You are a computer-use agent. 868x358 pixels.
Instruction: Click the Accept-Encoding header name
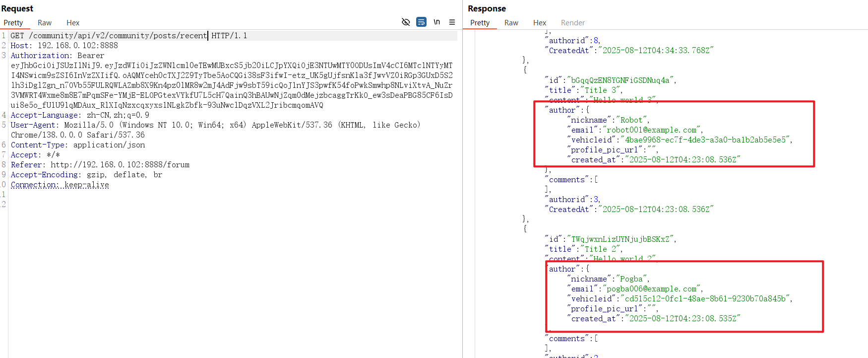(44, 175)
